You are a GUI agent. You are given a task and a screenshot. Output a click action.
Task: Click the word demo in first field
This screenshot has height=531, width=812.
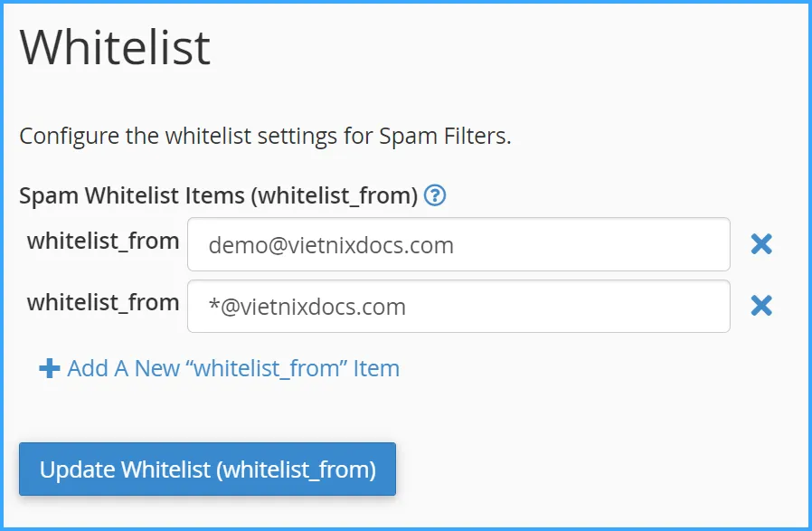[232, 245]
